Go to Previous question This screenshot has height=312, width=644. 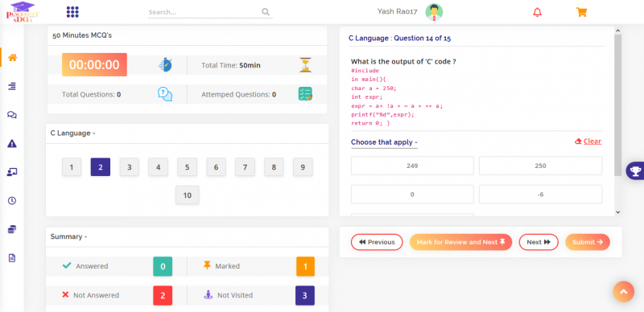(x=377, y=242)
